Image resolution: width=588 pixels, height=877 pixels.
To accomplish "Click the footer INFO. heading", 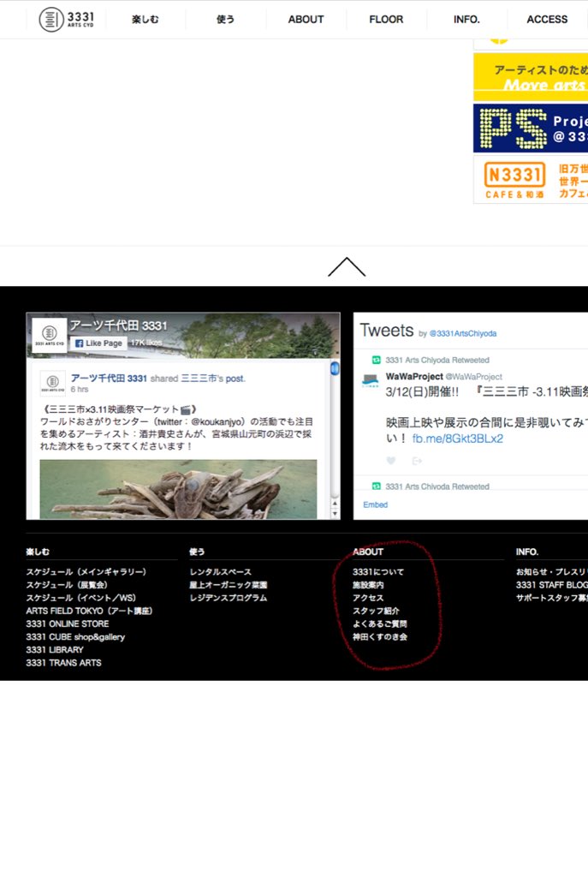I will [527, 552].
